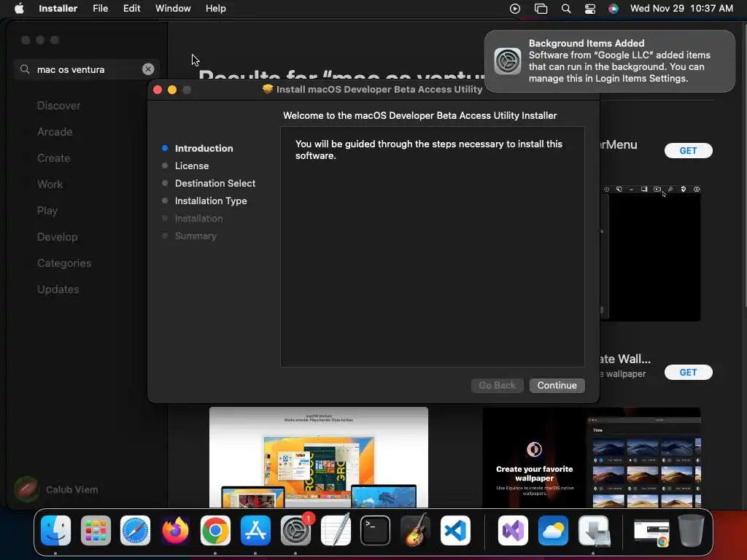This screenshot has width=747, height=560.
Task: Open the Create your favorite wallpaper thumbnail
Action: point(592,457)
